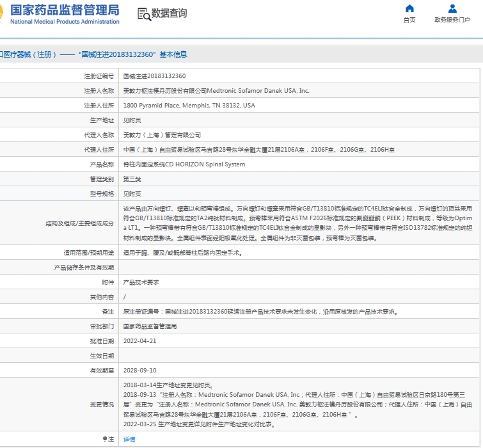Click the 代理人名称 label
483x448 pixels.
coord(99,134)
